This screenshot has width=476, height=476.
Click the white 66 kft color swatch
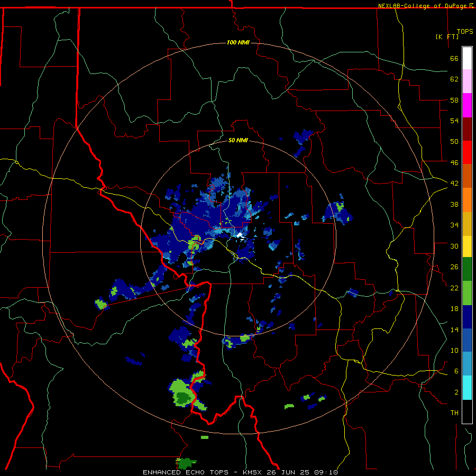467,58
